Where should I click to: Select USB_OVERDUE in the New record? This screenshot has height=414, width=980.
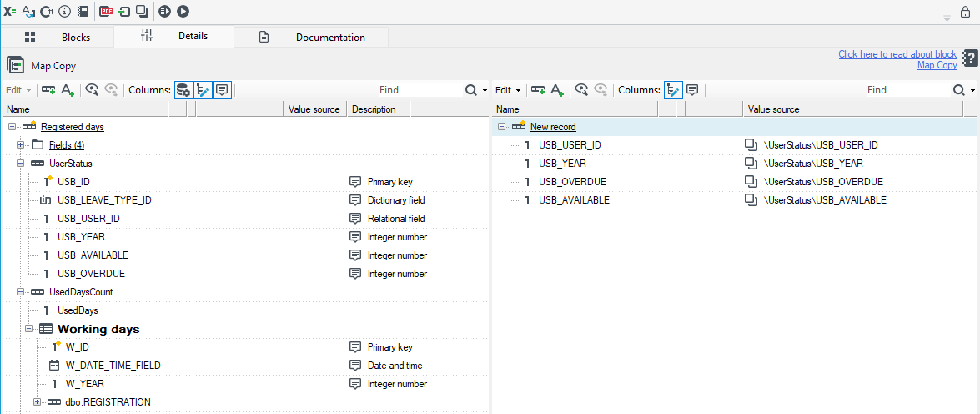572,182
